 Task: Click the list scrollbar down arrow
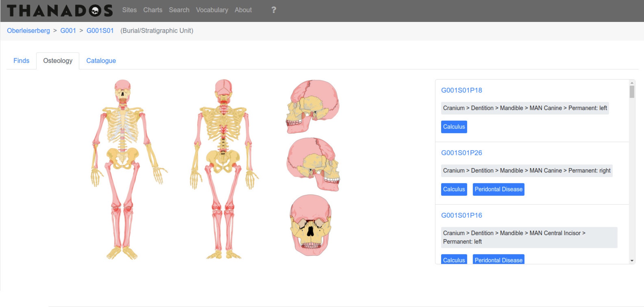(x=632, y=261)
